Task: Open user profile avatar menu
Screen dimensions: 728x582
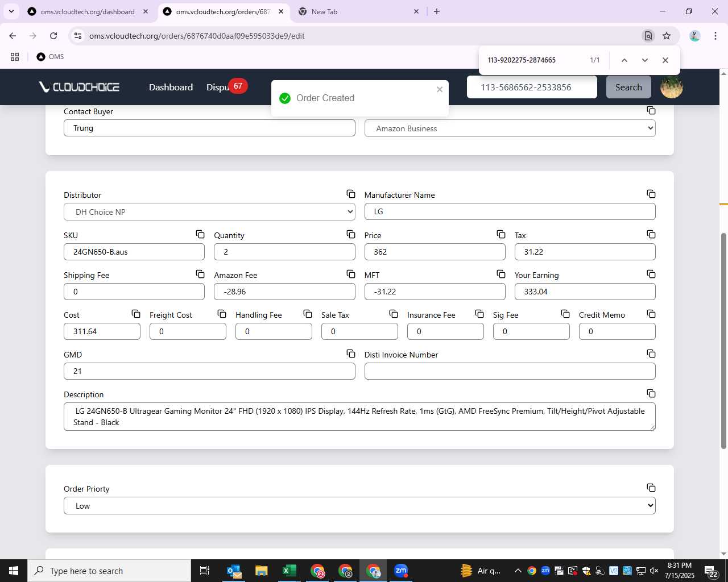Action: coord(671,87)
